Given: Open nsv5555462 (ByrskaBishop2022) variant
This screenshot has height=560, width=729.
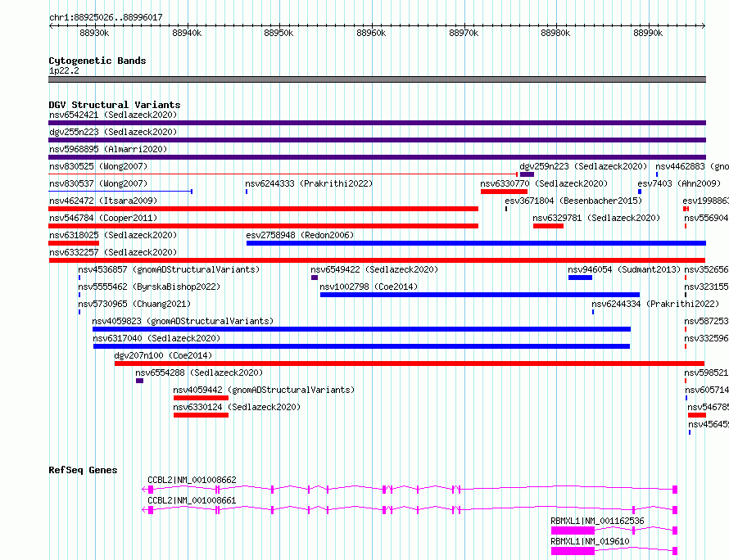Looking at the screenshot, I should pos(149,287).
